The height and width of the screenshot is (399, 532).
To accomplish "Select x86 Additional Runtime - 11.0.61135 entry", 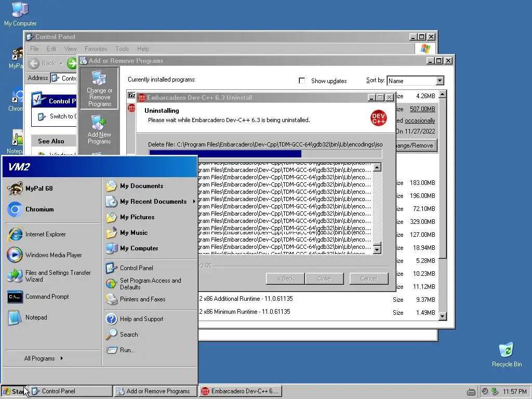I will 246,299.
